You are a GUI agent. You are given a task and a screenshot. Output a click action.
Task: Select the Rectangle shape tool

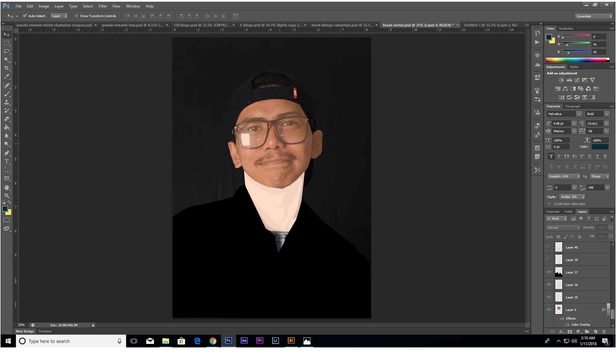pos(7,178)
